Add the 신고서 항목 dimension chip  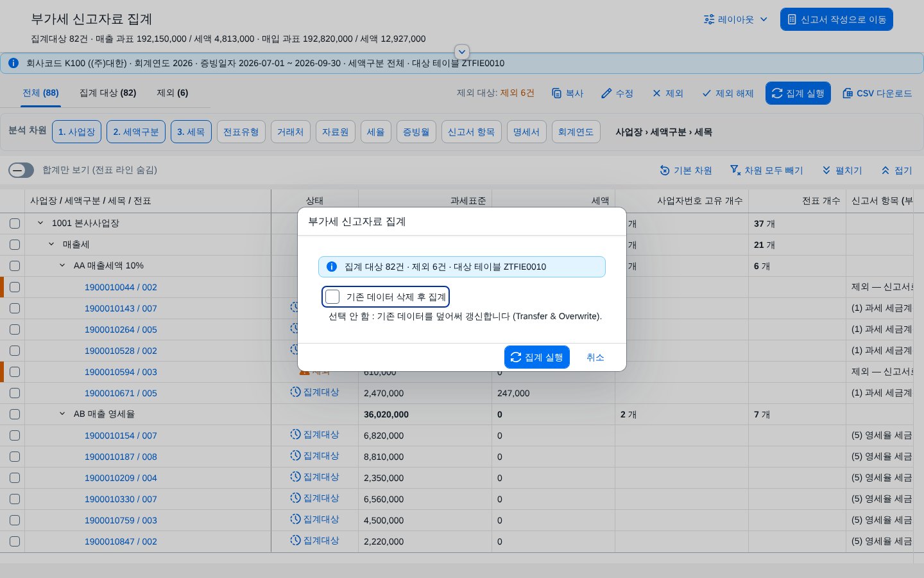[x=472, y=132]
